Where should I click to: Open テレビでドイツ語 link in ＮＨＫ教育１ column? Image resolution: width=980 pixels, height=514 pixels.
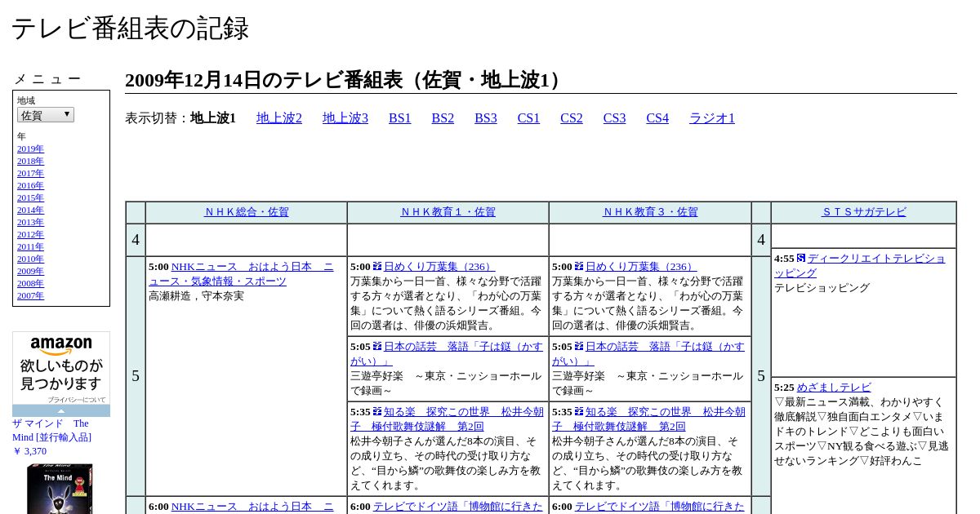pyautogui.click(x=457, y=507)
